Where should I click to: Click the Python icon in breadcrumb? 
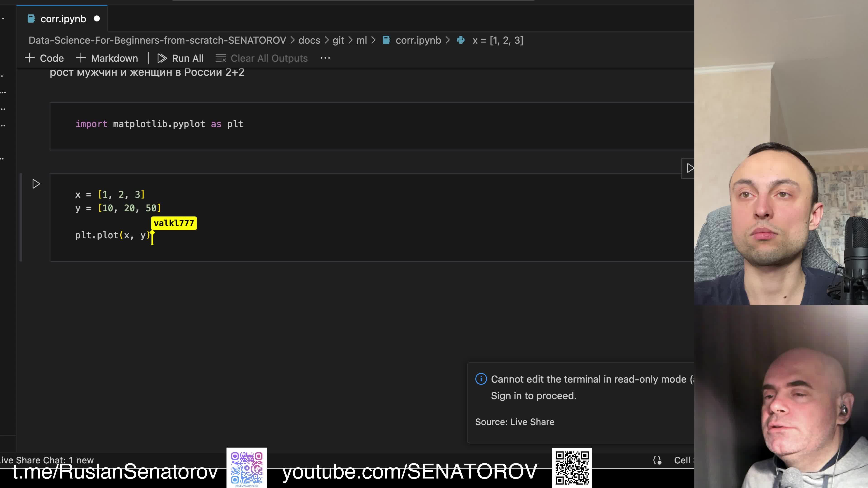click(461, 40)
